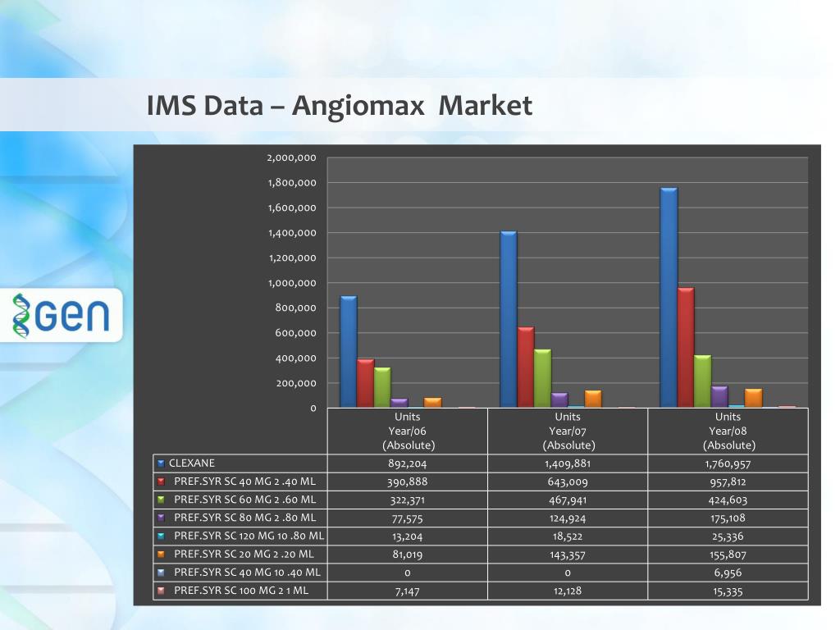
Task: Click the cell value 25,336
Action: click(x=728, y=536)
